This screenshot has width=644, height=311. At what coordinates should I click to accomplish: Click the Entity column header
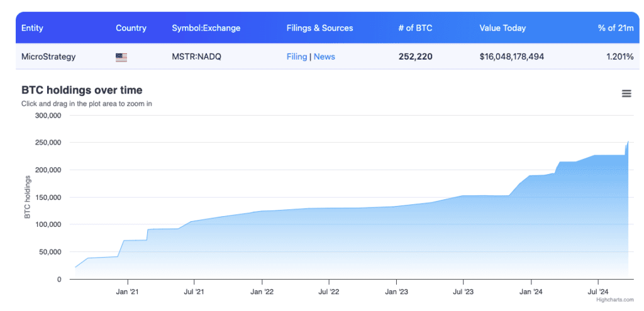pyautogui.click(x=32, y=28)
